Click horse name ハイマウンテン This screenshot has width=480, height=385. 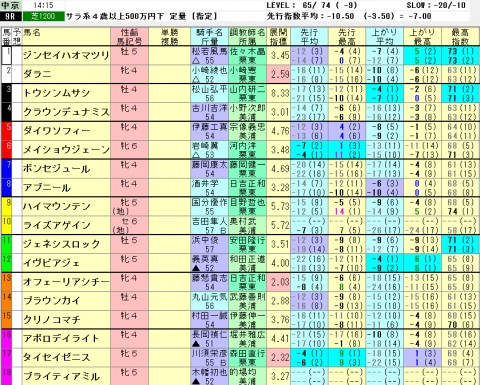56,206
